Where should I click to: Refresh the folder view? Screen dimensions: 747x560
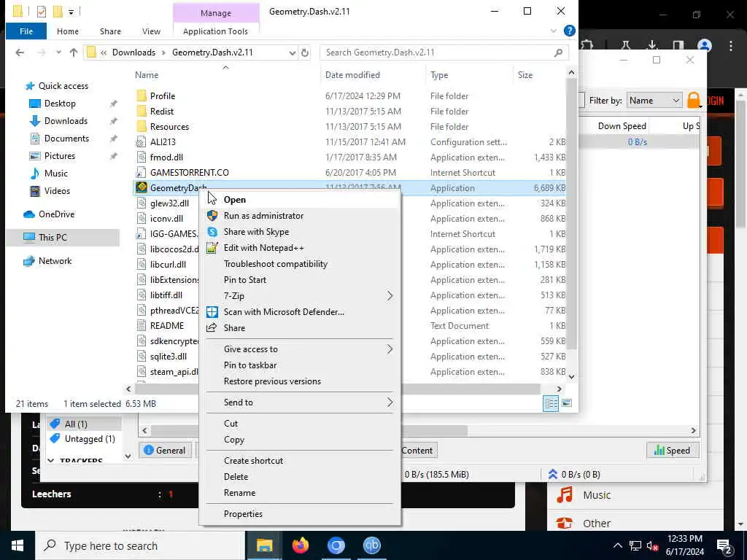305,52
